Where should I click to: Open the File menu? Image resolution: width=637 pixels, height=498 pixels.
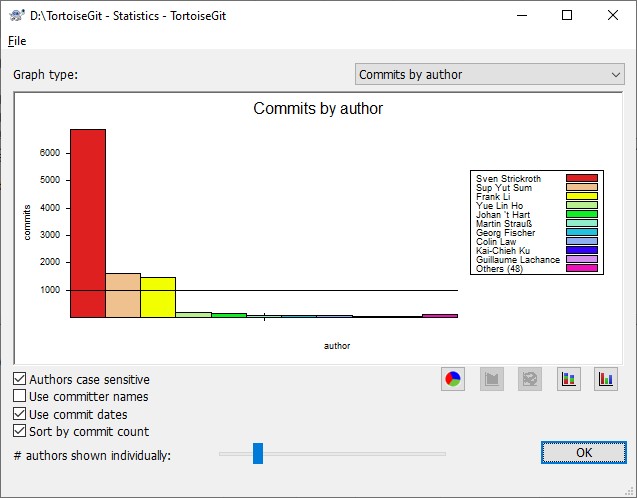[17, 41]
